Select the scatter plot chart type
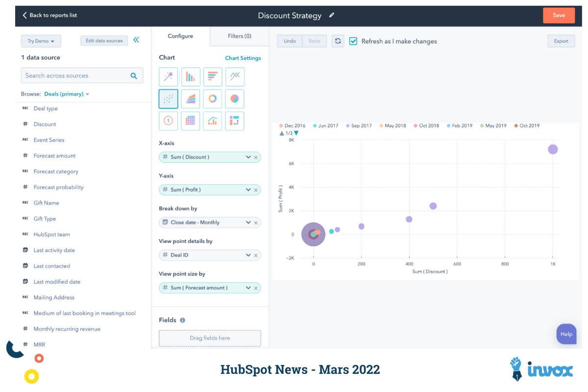The width and height of the screenshot is (588, 392). (x=168, y=99)
